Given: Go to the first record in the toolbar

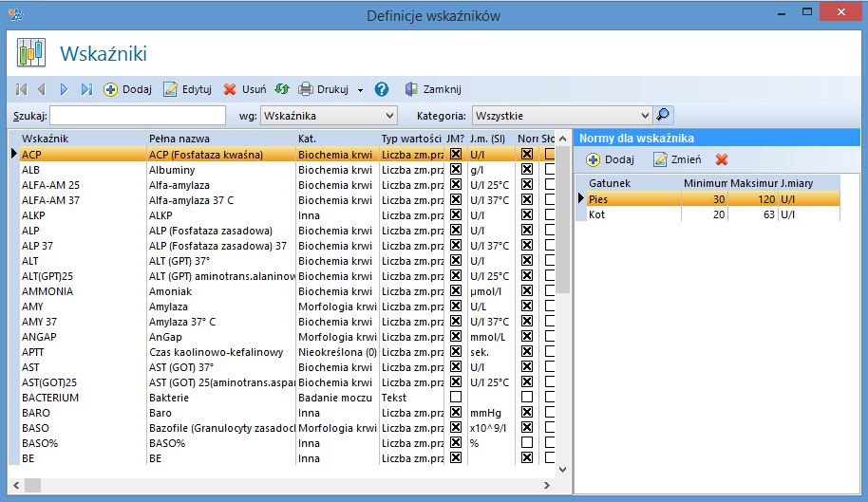Looking at the screenshot, I should pyautogui.click(x=22, y=89).
